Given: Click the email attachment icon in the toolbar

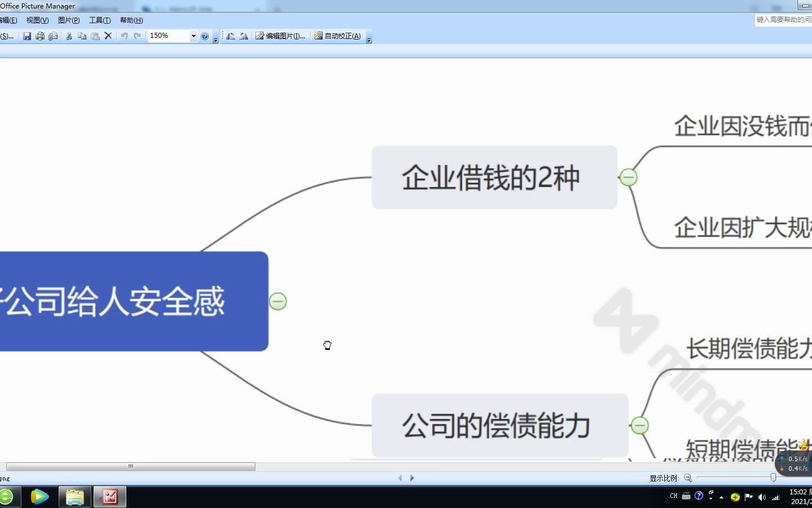Looking at the screenshot, I should 53,36.
